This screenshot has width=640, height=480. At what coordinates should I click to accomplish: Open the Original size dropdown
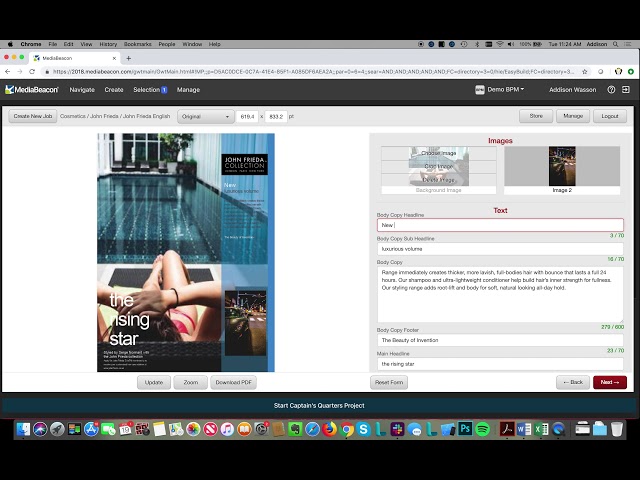click(x=206, y=117)
